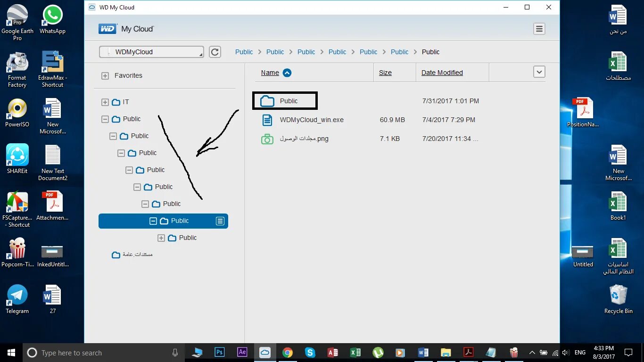
Task: Open مصطلحات Excel file on desktop
Action: (618, 66)
